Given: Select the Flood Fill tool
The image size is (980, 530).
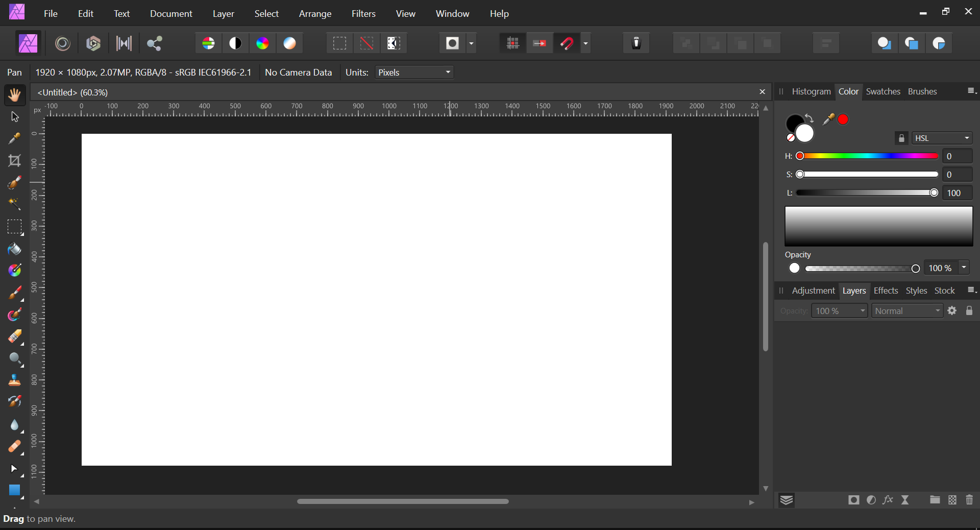Looking at the screenshot, I should click(x=15, y=249).
